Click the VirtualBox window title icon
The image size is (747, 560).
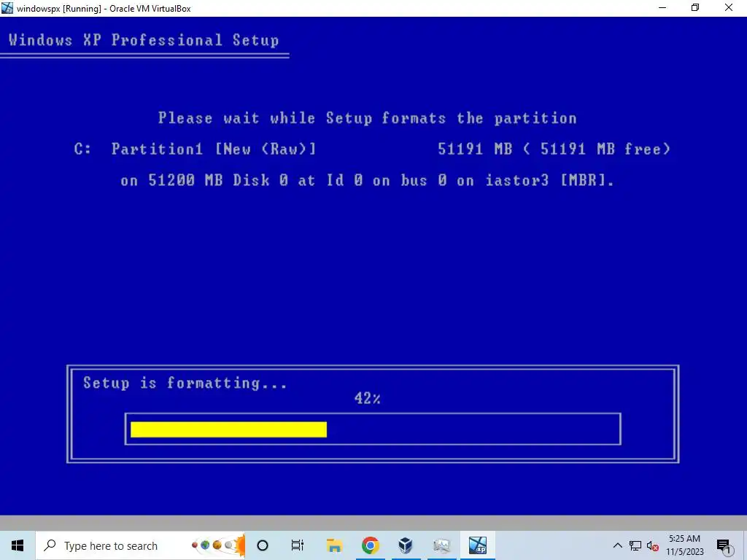7,7
